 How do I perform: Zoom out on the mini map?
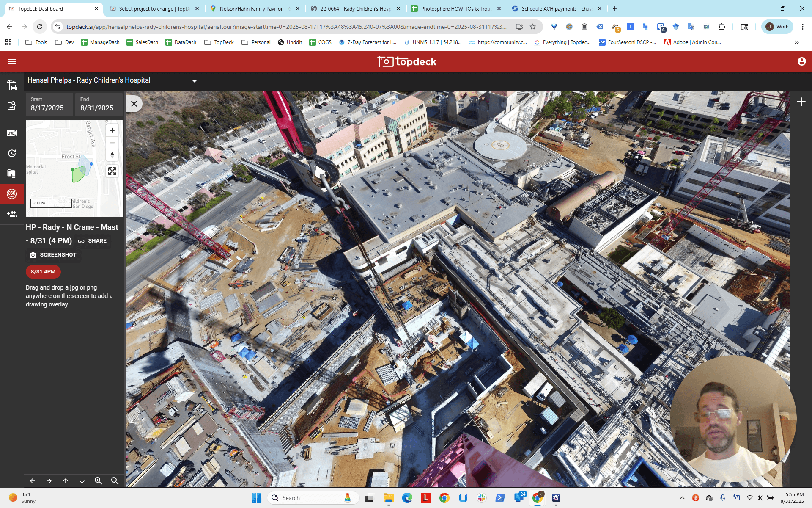click(112, 143)
